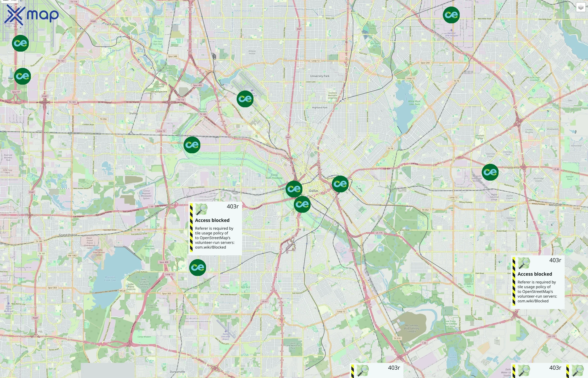Select the CE marker in downtown Dallas
Image resolution: width=588 pixels, height=378 pixels.
coord(294,189)
